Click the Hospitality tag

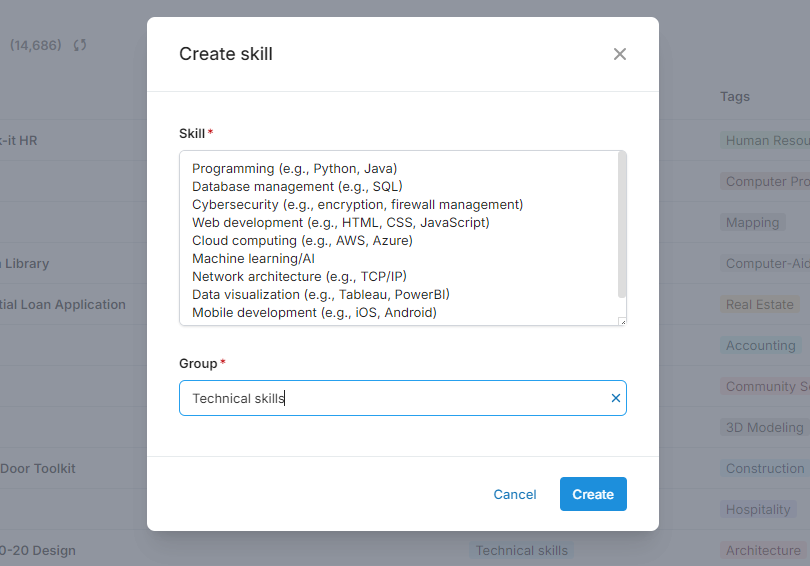click(x=758, y=509)
